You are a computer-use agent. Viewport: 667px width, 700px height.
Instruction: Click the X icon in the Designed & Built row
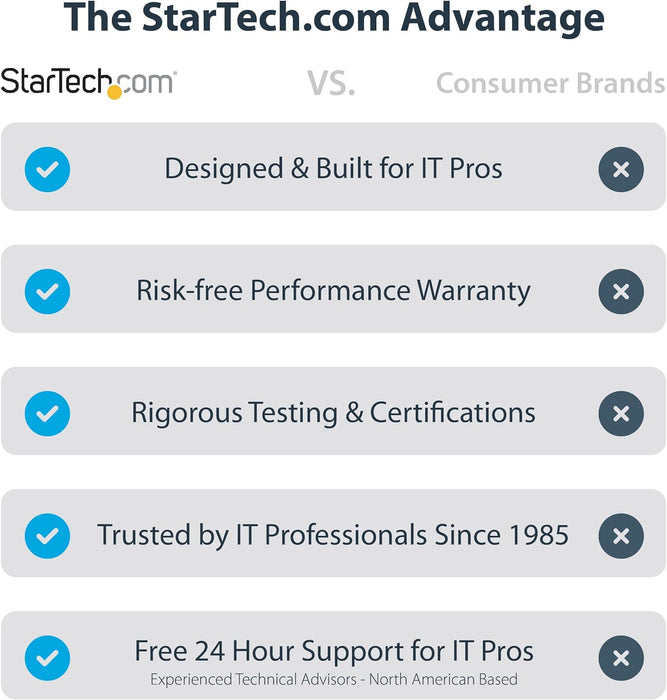(620, 169)
